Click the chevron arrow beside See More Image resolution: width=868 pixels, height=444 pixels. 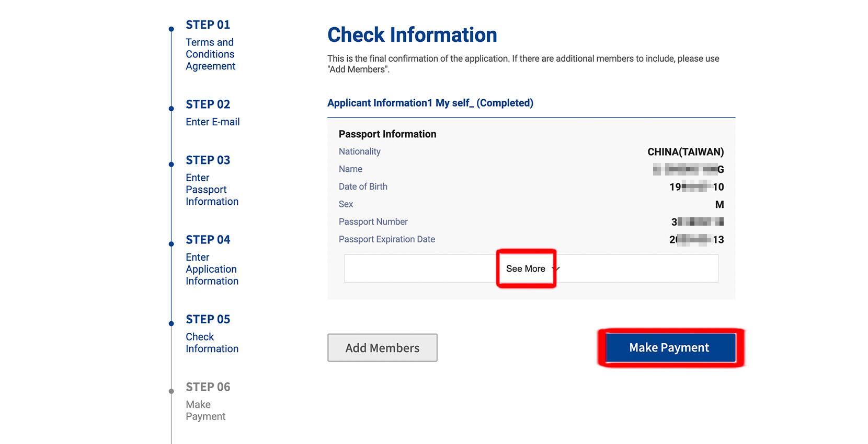pyautogui.click(x=556, y=268)
